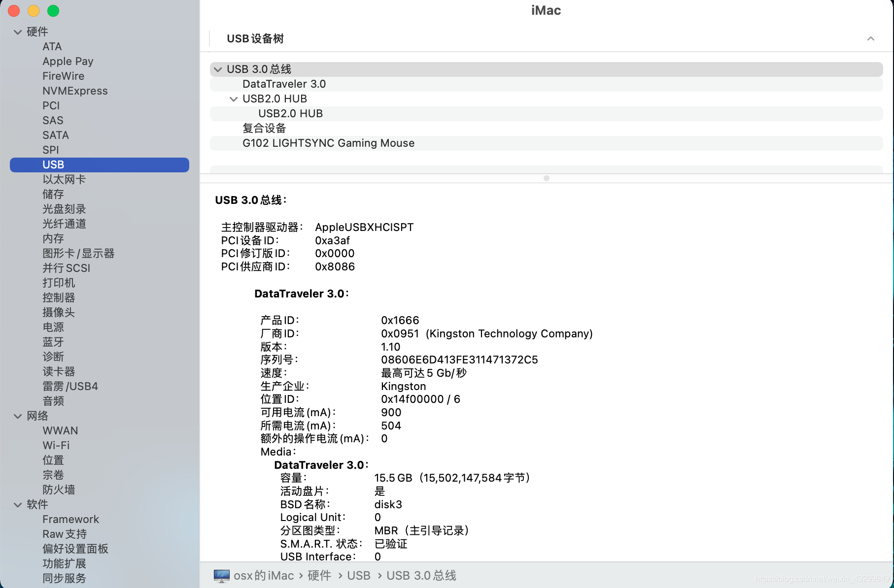Open 雷雳/USB4 in the sidebar

[x=70, y=387]
